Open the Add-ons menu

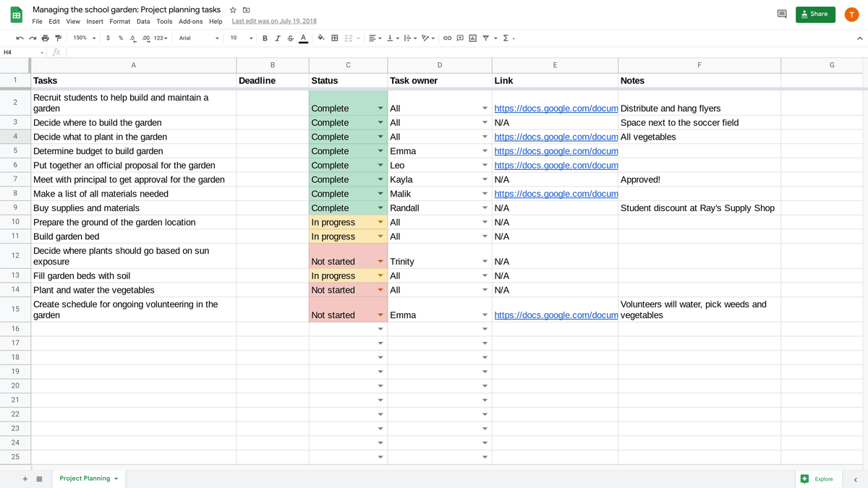(191, 22)
